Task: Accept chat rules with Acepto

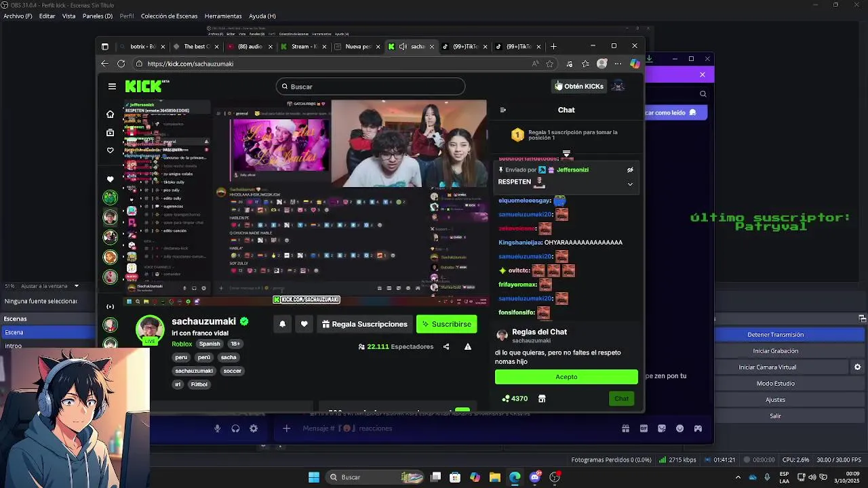Action: coord(566,377)
